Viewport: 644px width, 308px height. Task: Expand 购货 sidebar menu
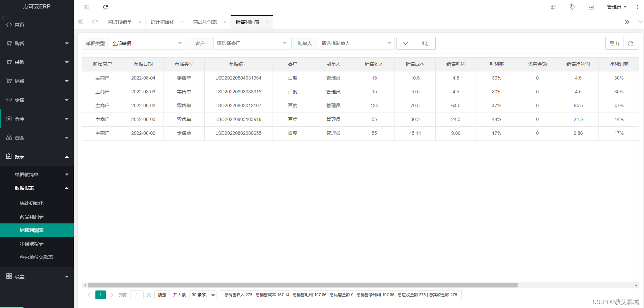(x=37, y=43)
